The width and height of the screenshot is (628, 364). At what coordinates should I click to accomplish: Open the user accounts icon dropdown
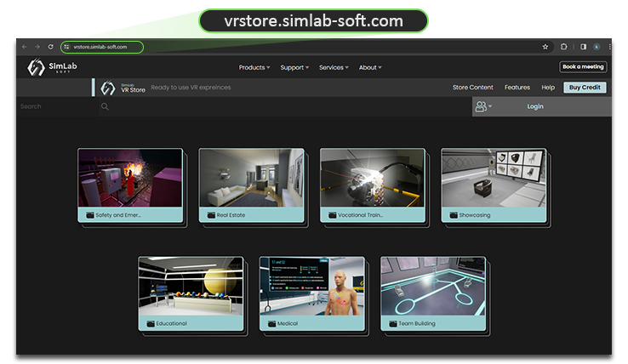tap(483, 106)
